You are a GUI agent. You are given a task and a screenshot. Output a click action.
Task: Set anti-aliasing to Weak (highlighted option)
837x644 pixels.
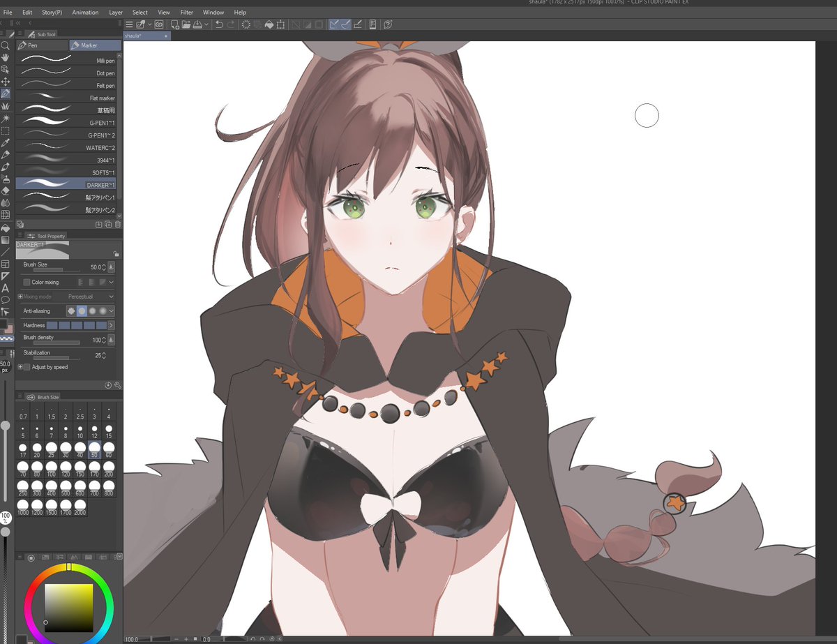pyautogui.click(x=82, y=310)
